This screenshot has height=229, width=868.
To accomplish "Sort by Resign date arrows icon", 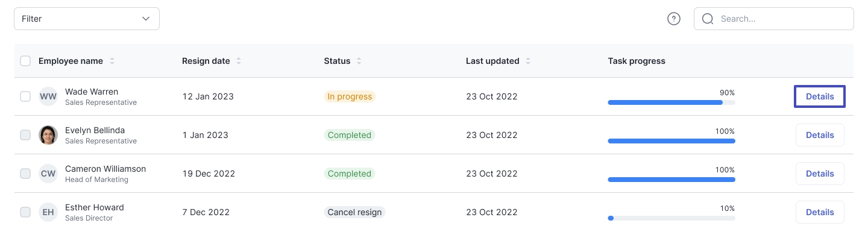I will click(239, 61).
